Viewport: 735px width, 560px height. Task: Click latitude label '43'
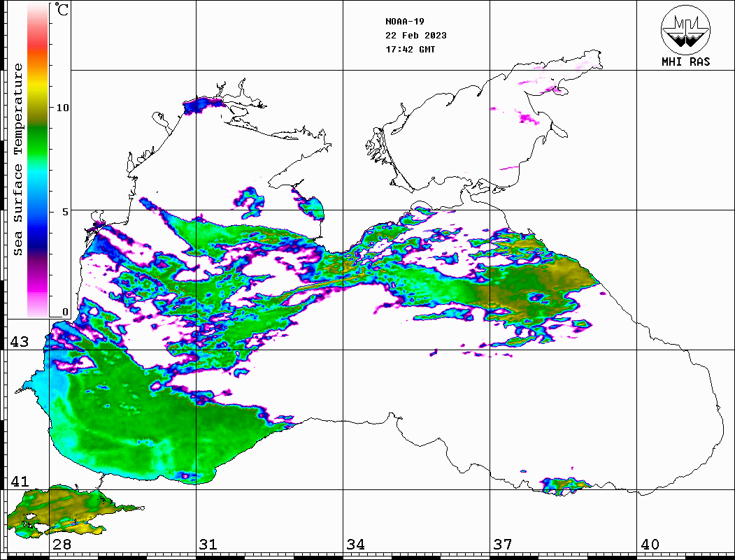(x=20, y=342)
